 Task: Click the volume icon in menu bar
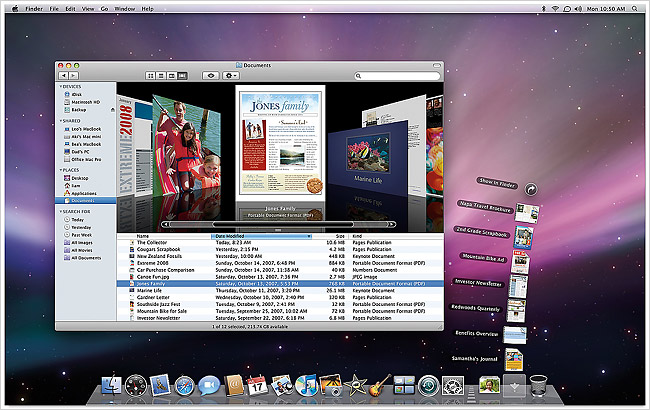click(x=579, y=8)
